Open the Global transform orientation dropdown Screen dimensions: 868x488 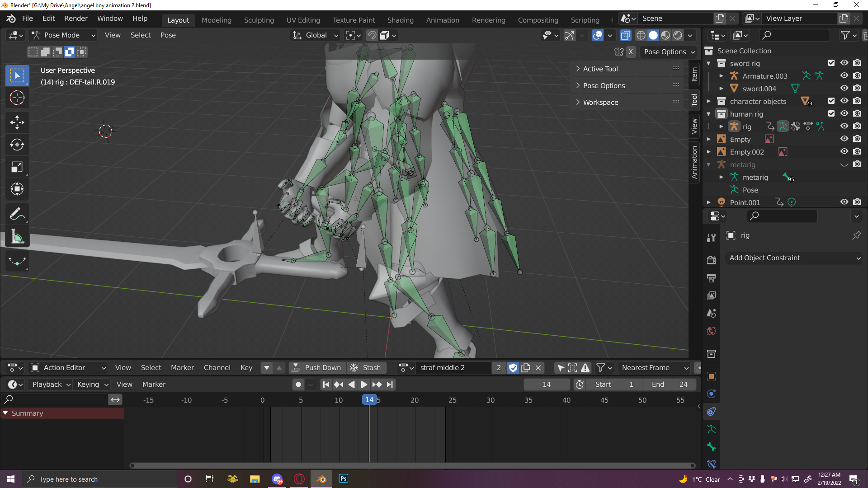tap(316, 35)
